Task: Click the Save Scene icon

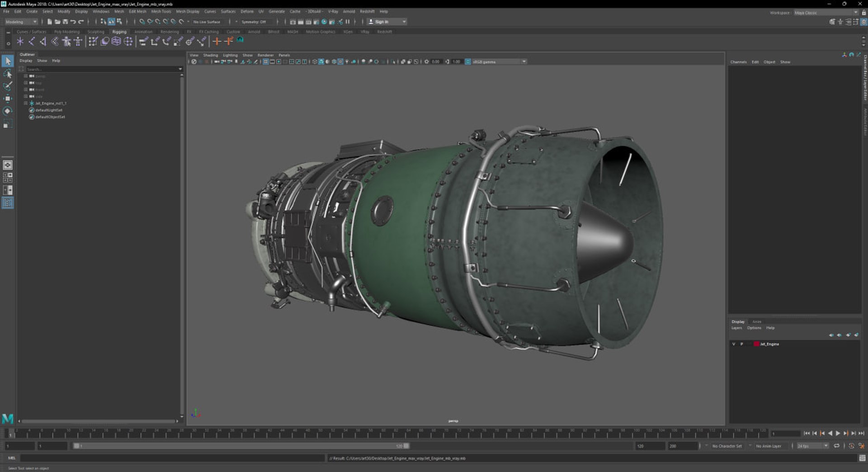Action: click(x=65, y=22)
